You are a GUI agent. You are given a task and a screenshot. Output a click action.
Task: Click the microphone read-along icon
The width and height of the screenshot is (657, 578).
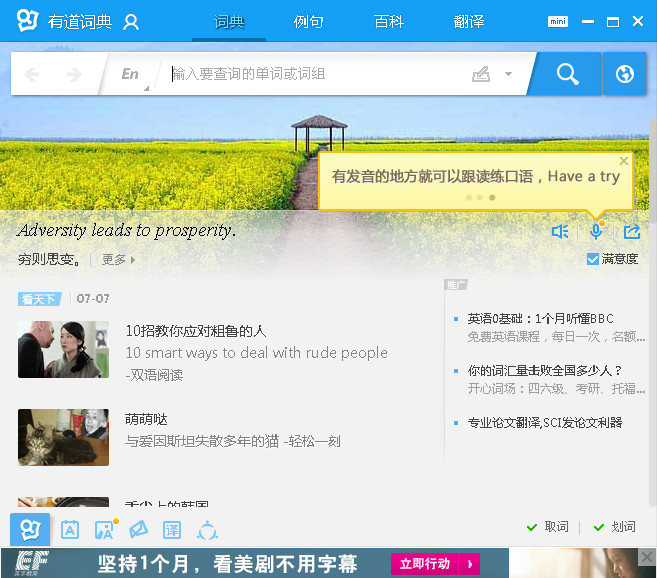coord(596,232)
